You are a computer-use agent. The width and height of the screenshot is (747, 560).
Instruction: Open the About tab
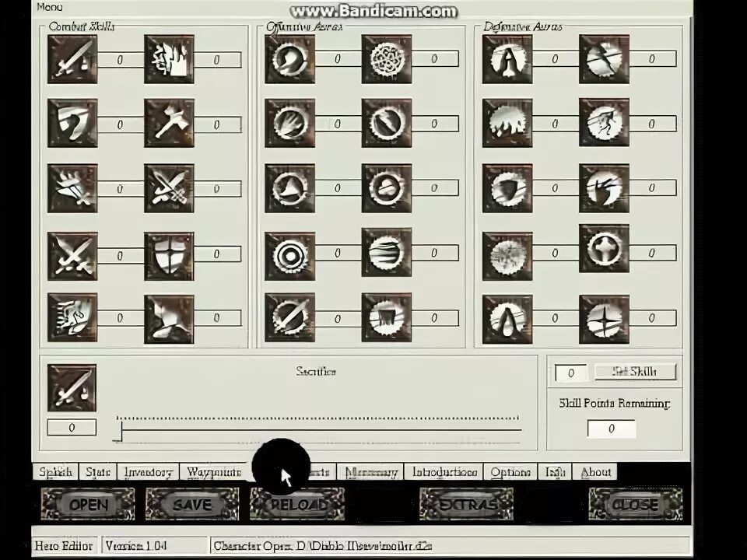click(x=595, y=472)
